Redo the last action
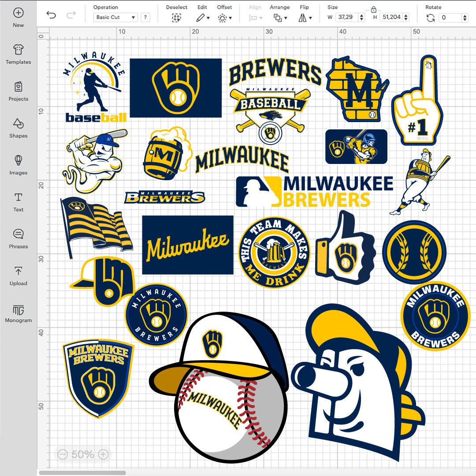Screen dimensions: 476x476 coord(71,15)
